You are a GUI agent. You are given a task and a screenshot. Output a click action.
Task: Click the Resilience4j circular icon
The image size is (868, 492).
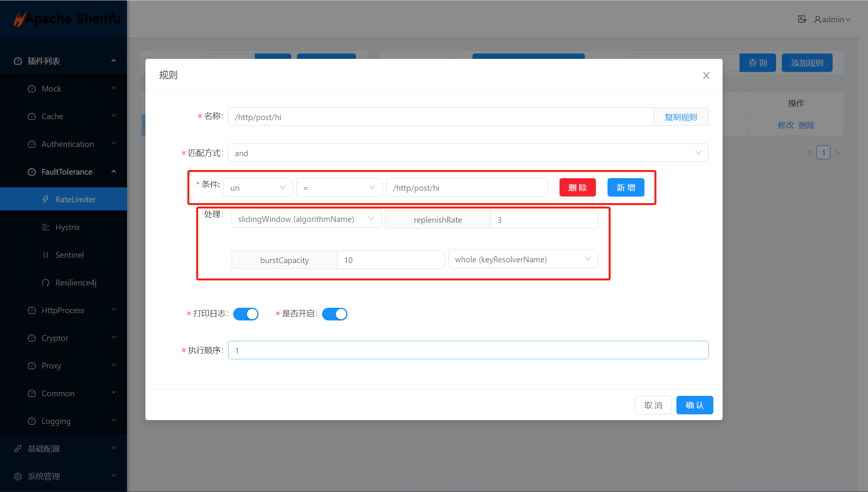click(45, 283)
